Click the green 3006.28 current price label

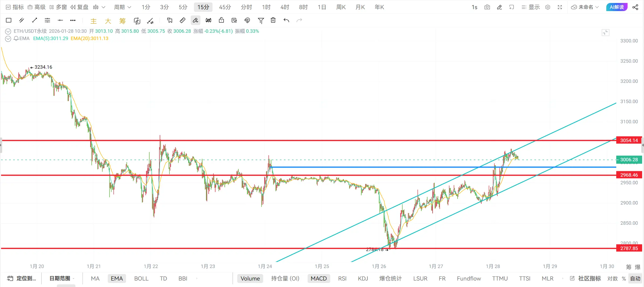629,160
